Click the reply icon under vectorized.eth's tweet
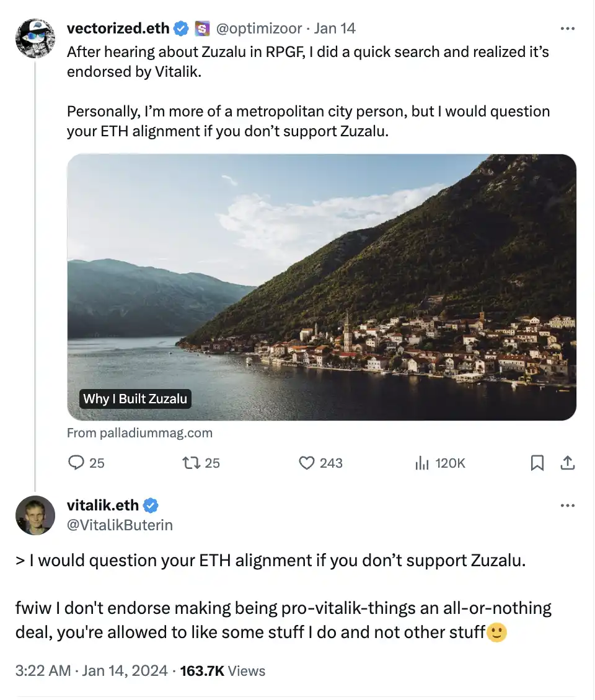595x700 pixels. [x=76, y=463]
